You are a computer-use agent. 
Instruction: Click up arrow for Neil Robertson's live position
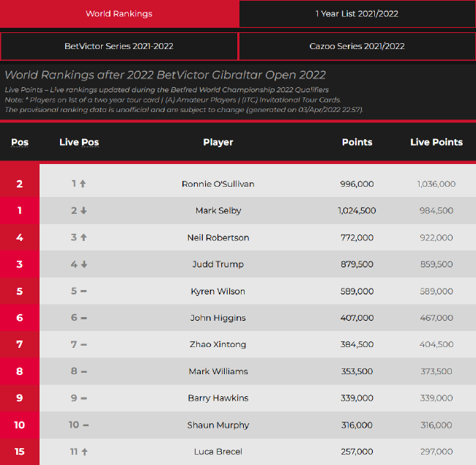tap(83, 237)
